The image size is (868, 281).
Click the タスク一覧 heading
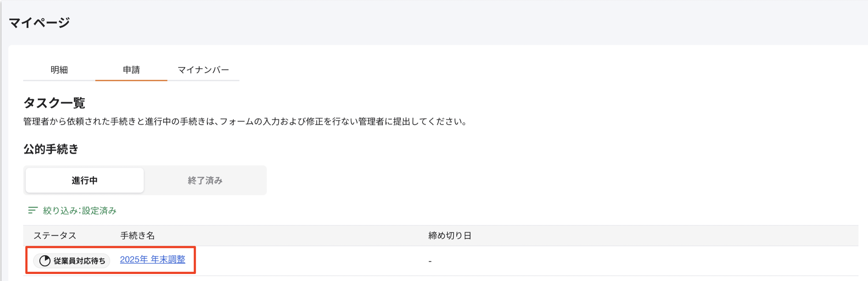click(54, 103)
